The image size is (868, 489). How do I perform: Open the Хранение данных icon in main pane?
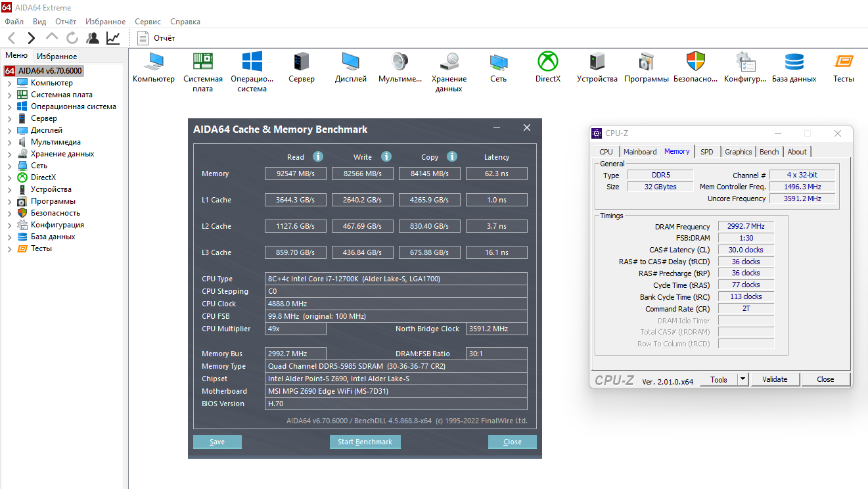(449, 62)
